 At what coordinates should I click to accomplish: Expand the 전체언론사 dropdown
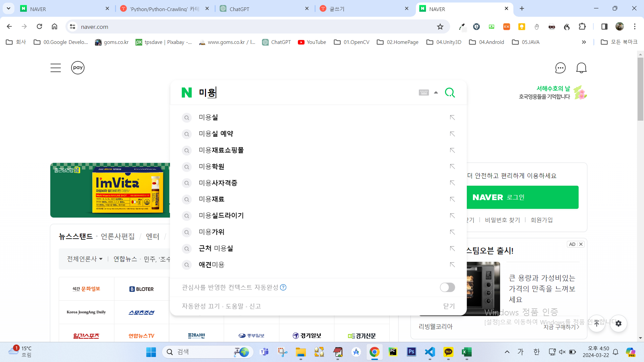[85, 259]
